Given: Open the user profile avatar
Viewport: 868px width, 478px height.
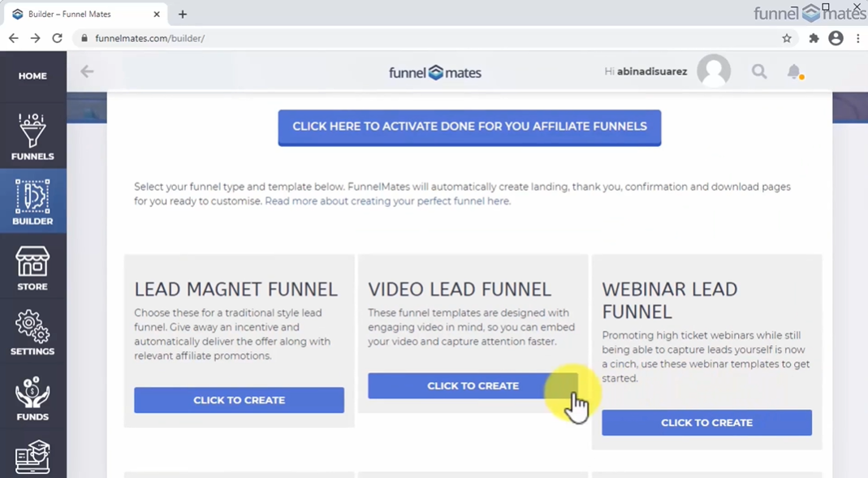Looking at the screenshot, I should coord(714,72).
